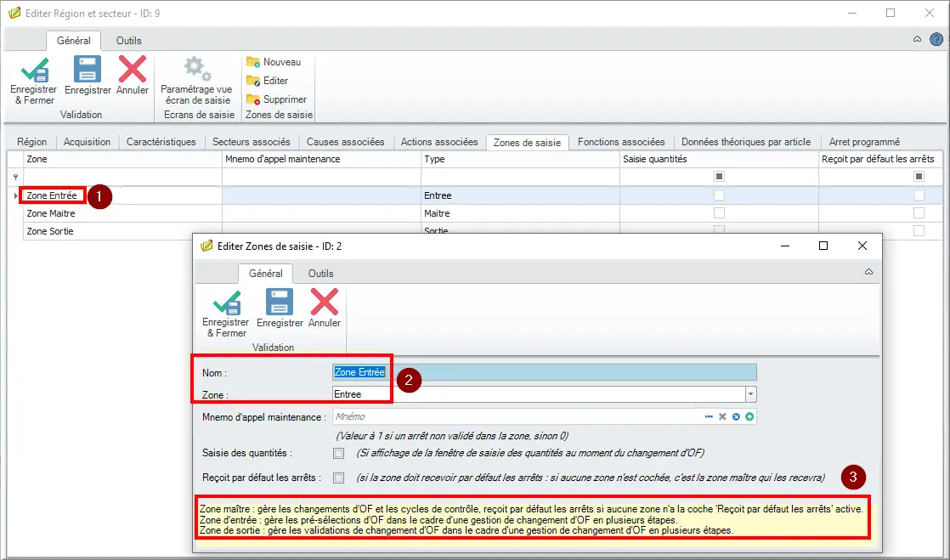The height and width of the screenshot is (560, 950).
Task: Open the Caractéristiques tab
Action: click(x=161, y=142)
